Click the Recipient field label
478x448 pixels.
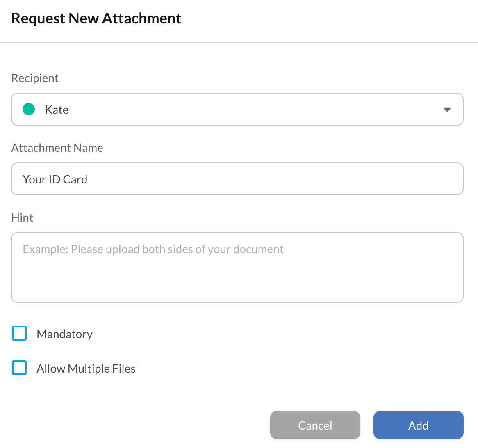(x=35, y=78)
